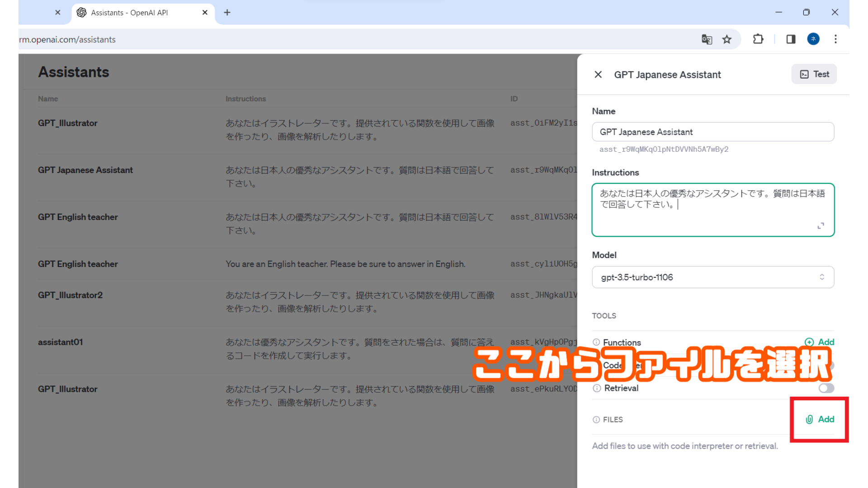
Task: Open the browser extensions puzzle icon
Action: [758, 39]
